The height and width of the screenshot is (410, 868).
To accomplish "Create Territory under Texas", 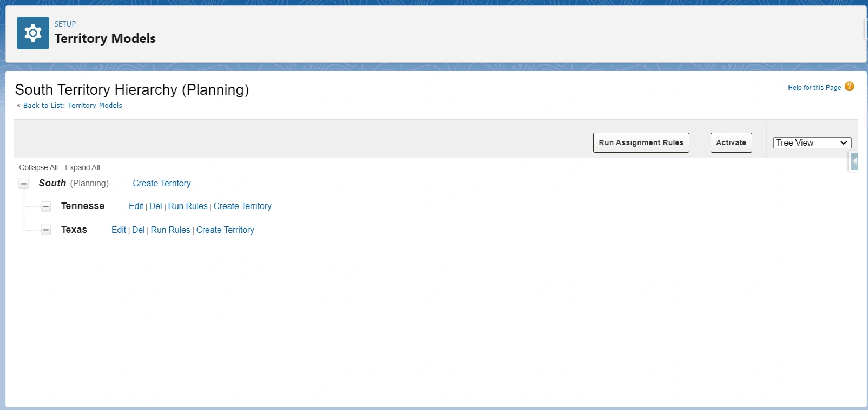I will 225,230.
